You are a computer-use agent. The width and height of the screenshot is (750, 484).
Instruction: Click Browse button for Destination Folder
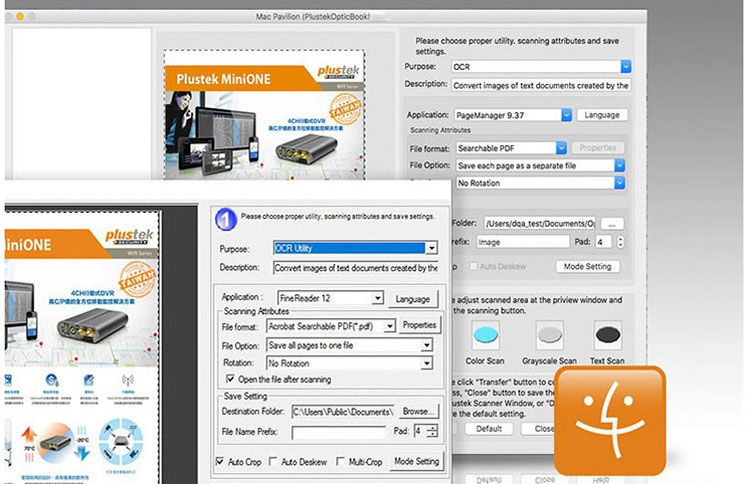tap(418, 411)
